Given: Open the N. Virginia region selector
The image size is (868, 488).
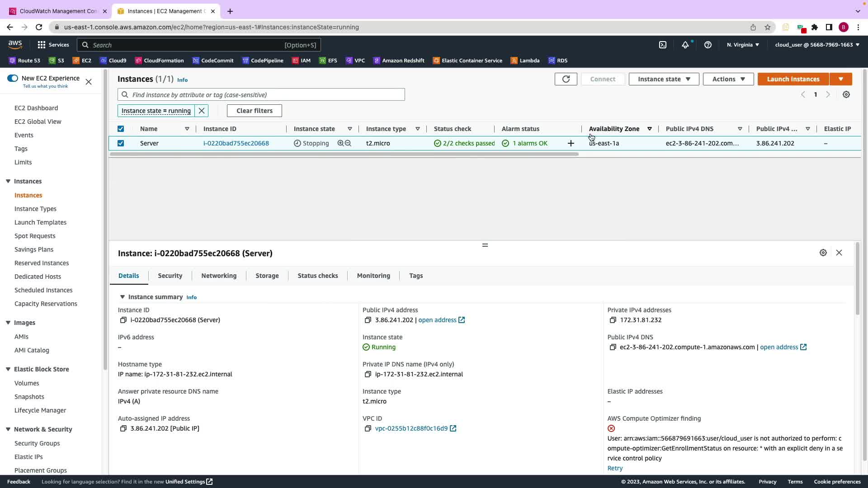Looking at the screenshot, I should (743, 45).
